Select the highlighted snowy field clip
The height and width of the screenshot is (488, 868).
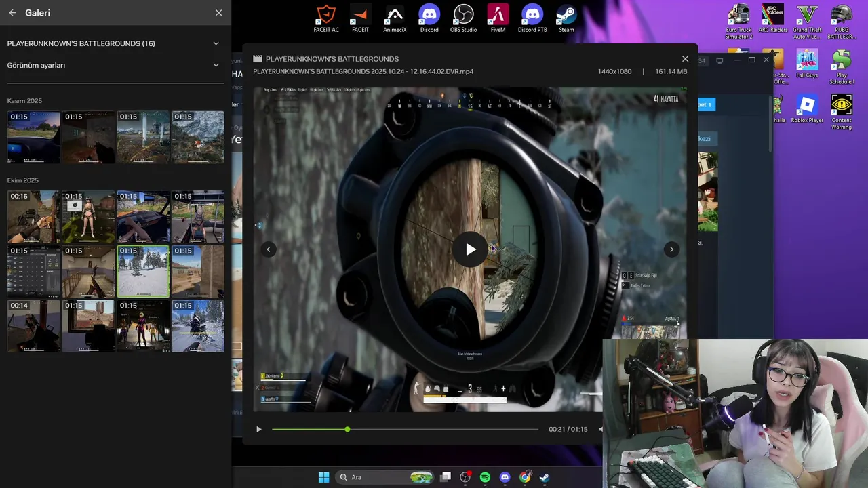pos(143,272)
